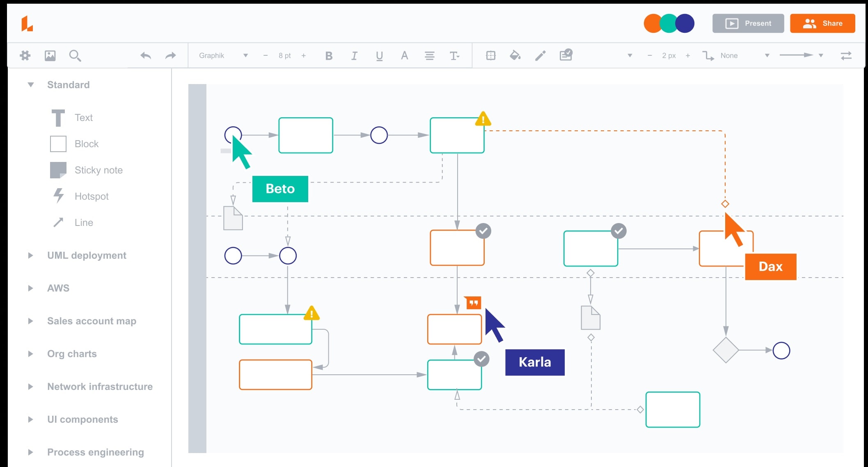Undo the last action
The height and width of the screenshot is (467, 868).
pyautogui.click(x=146, y=55)
